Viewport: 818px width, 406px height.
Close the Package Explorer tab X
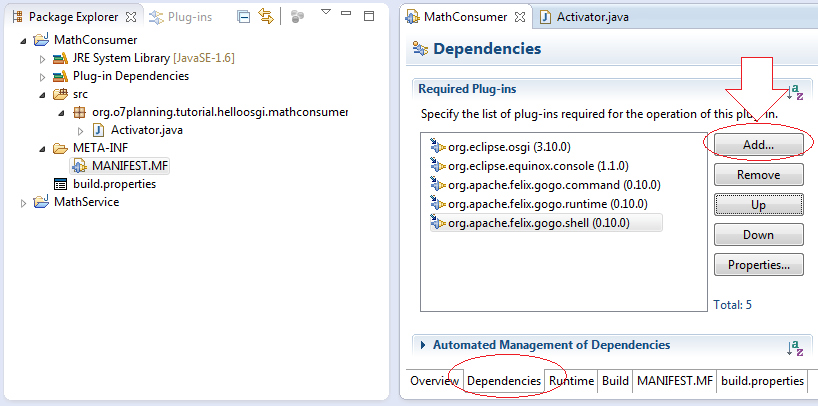(x=131, y=17)
